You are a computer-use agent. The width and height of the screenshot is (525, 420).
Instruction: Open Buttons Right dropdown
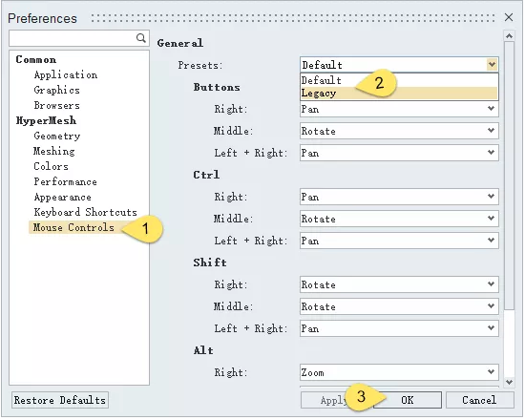(x=399, y=109)
